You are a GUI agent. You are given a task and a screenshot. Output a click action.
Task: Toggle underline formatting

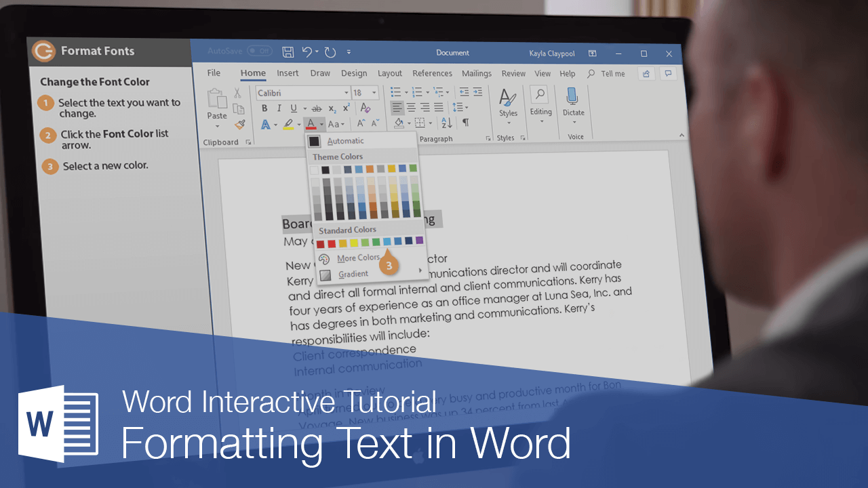[293, 108]
